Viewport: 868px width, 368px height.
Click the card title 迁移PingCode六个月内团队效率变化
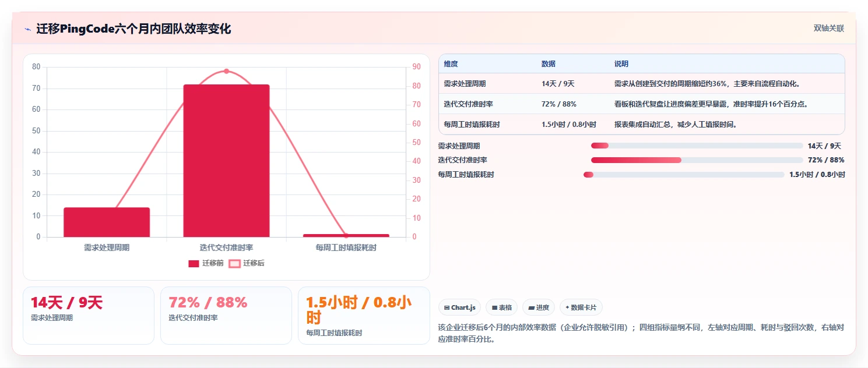pyautogui.click(x=133, y=29)
